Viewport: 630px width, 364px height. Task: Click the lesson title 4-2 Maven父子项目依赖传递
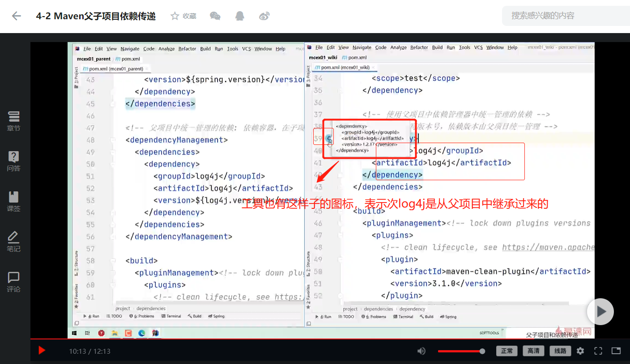(x=96, y=16)
